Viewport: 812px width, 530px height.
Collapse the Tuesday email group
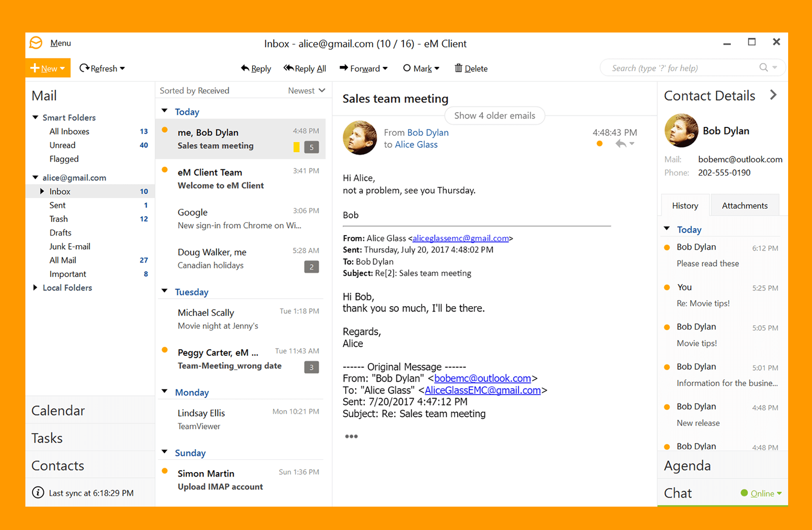tap(164, 291)
